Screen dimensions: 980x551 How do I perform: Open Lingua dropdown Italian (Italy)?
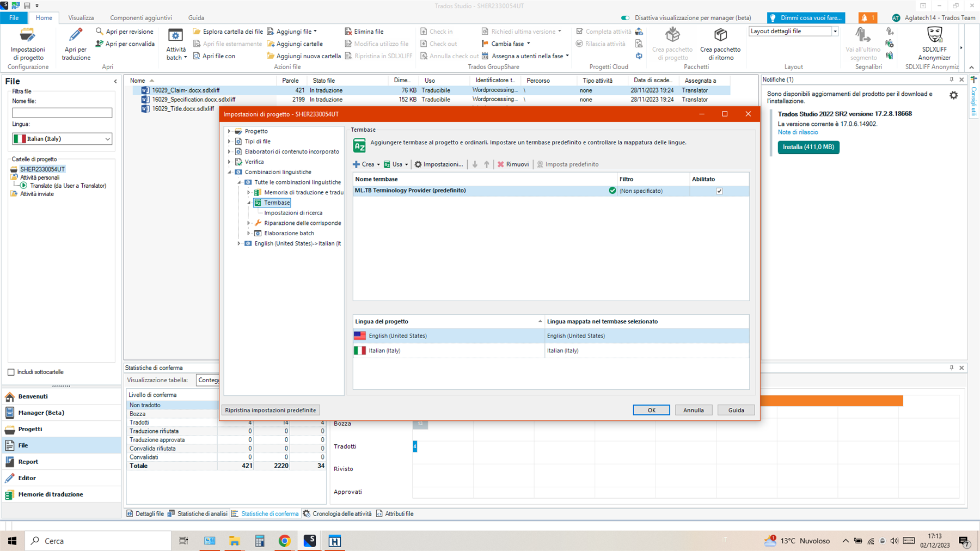point(62,139)
